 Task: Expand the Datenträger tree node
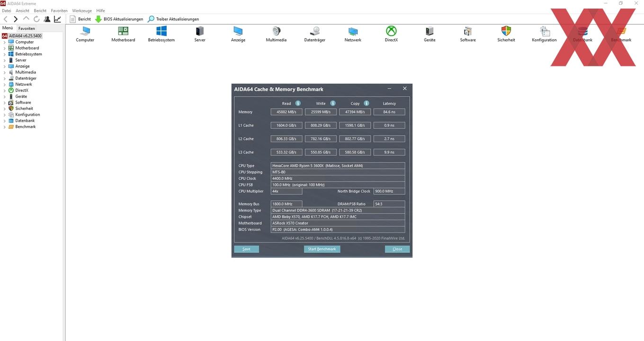coord(5,79)
